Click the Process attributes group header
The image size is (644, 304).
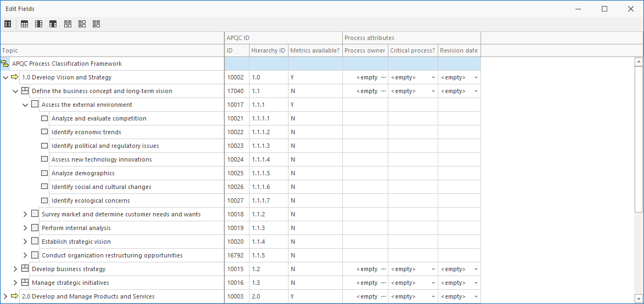pos(411,38)
